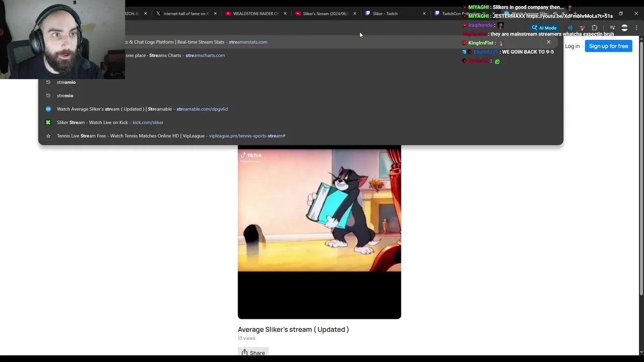Open the browser extensions puzzle icon
The width and height of the screenshot is (644, 362).
pyautogui.click(x=595, y=28)
